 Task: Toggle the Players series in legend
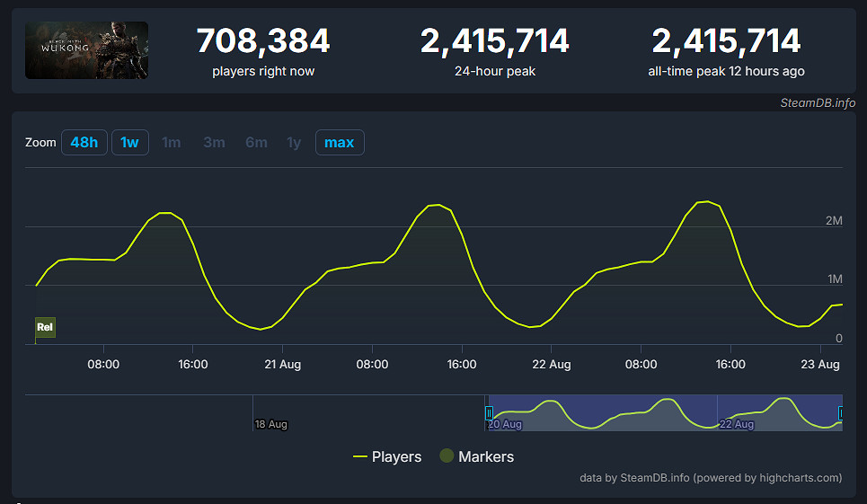387,456
